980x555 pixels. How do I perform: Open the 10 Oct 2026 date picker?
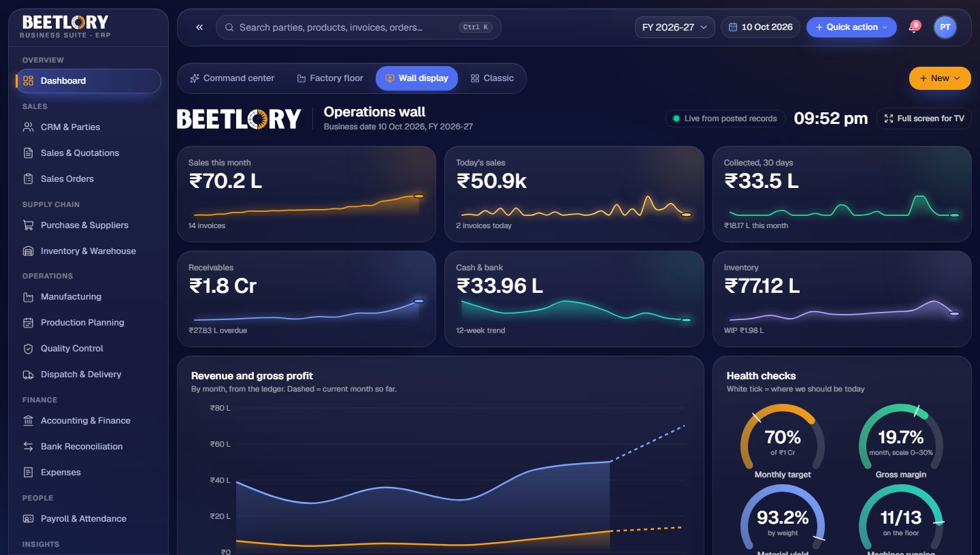(760, 27)
